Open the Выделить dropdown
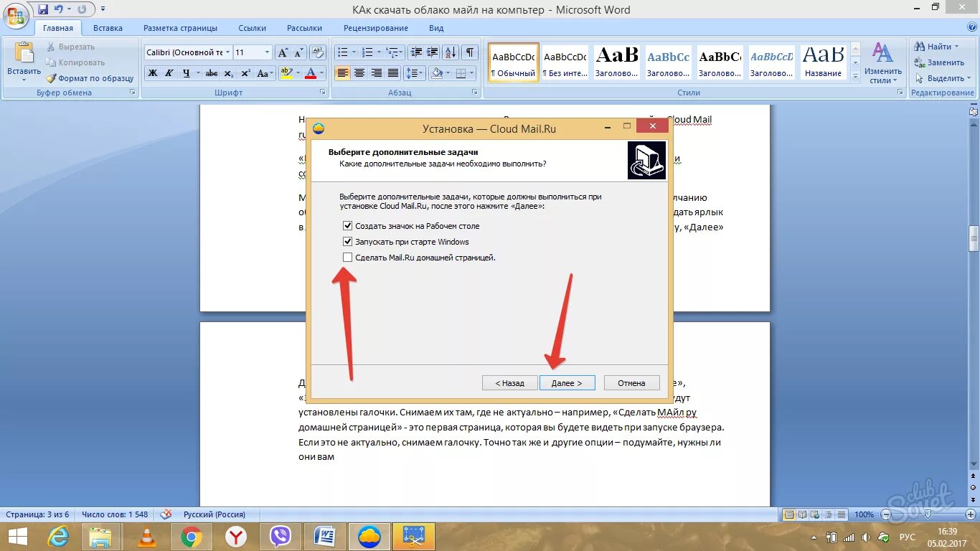980x551 pixels. 943,78
